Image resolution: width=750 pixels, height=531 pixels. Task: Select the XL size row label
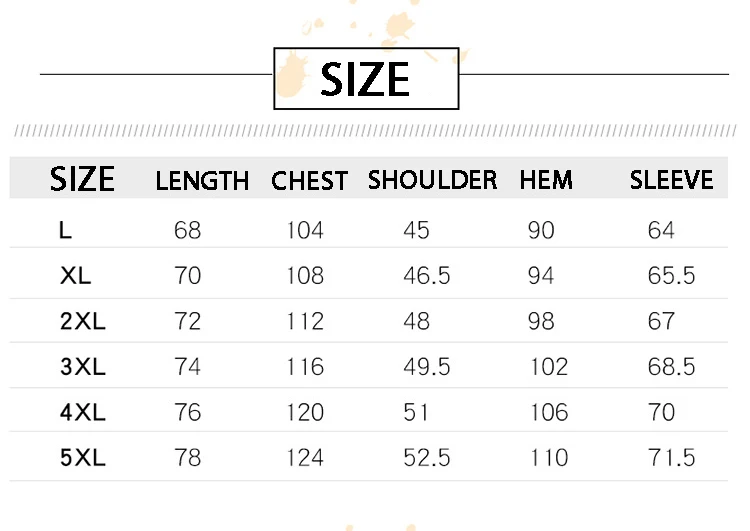pyautogui.click(x=75, y=276)
